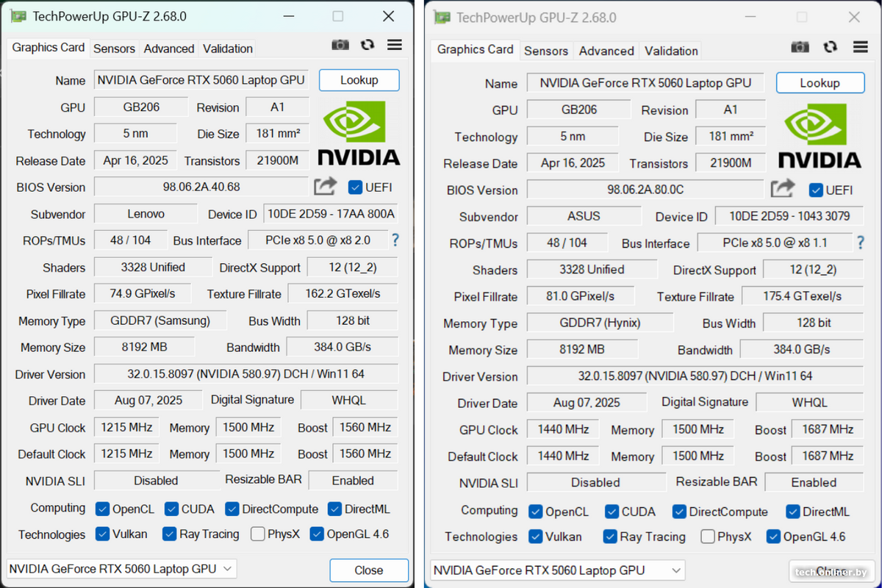
Task: Open GPU selector dropdown in left window
Action: click(121, 568)
